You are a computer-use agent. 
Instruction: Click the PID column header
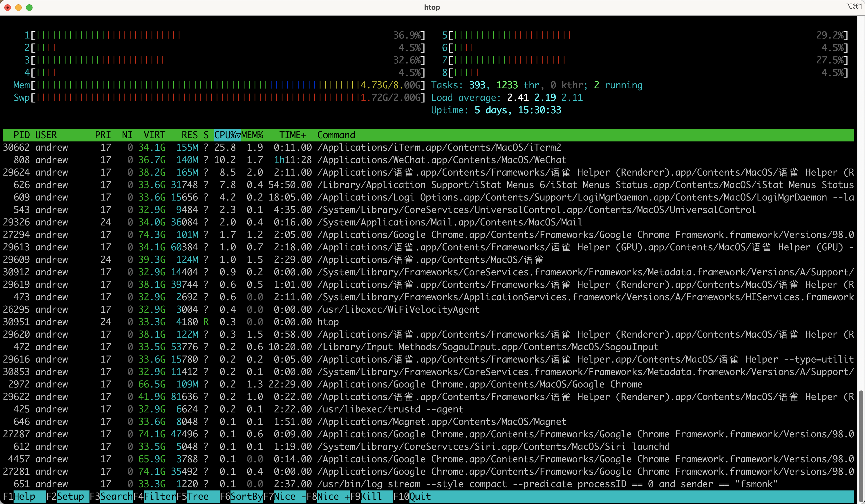point(21,135)
